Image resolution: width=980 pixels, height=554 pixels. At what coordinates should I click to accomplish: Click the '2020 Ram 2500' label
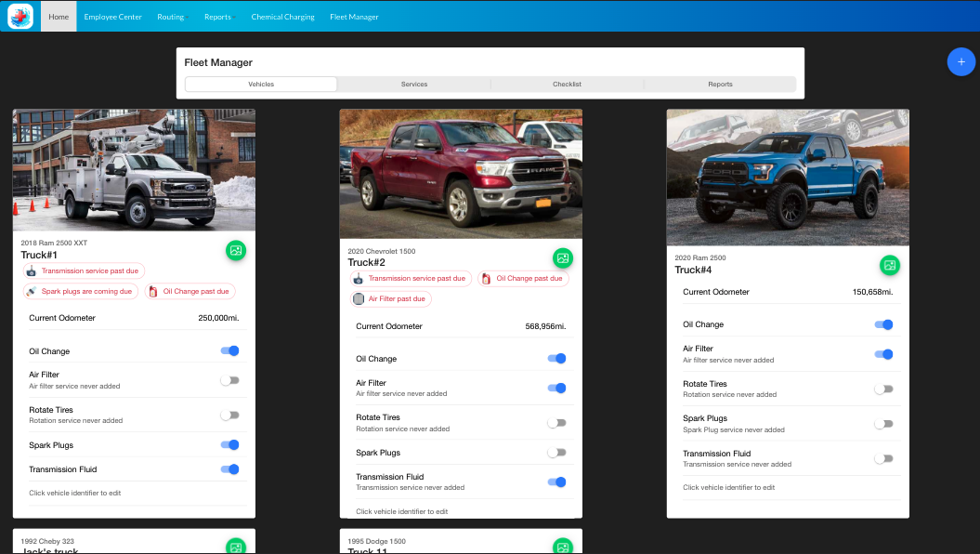700,257
